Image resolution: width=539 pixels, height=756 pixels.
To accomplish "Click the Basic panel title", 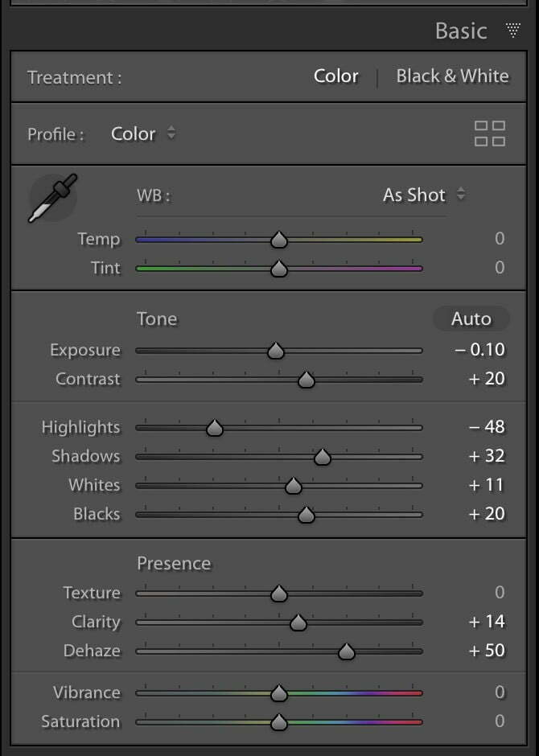I will click(461, 31).
